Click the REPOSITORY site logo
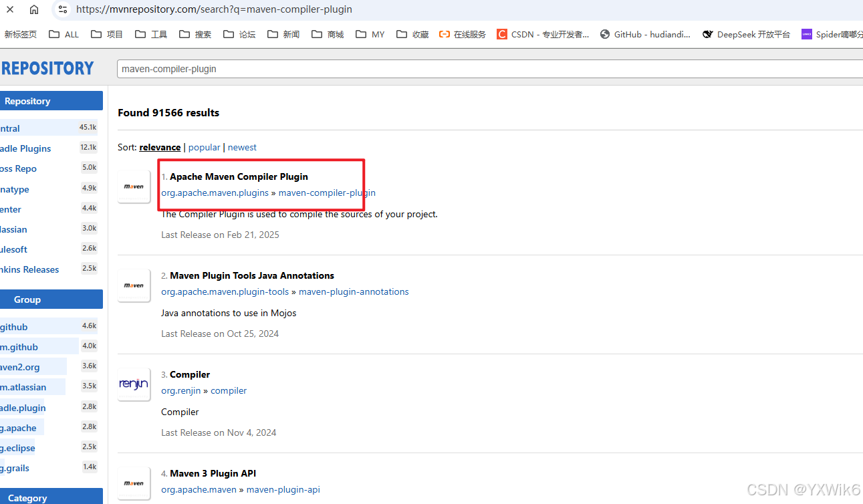This screenshot has height=504, width=863. [x=47, y=68]
